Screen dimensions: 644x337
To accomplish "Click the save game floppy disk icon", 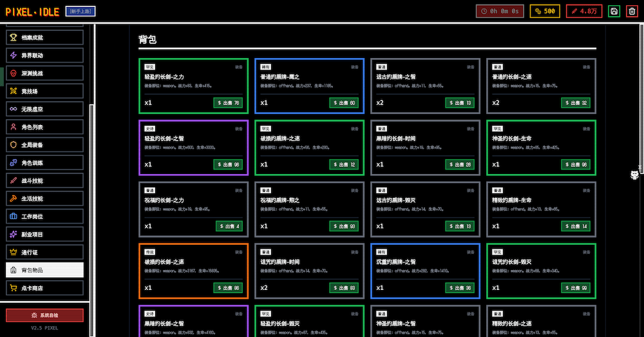I will click(x=614, y=11).
